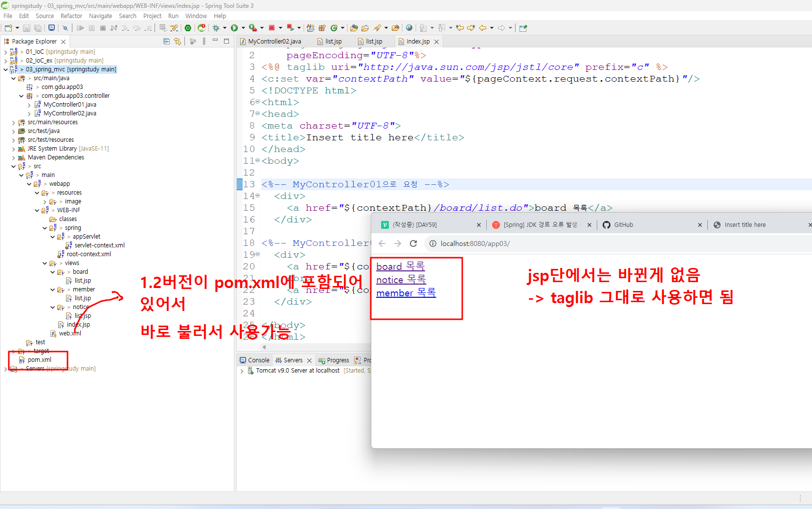
Task: Click the Save toolbar icon
Action: [x=27, y=28]
